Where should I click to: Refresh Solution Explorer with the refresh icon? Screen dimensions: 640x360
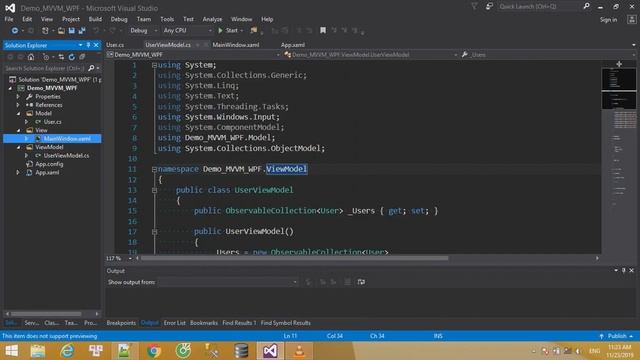[72, 57]
